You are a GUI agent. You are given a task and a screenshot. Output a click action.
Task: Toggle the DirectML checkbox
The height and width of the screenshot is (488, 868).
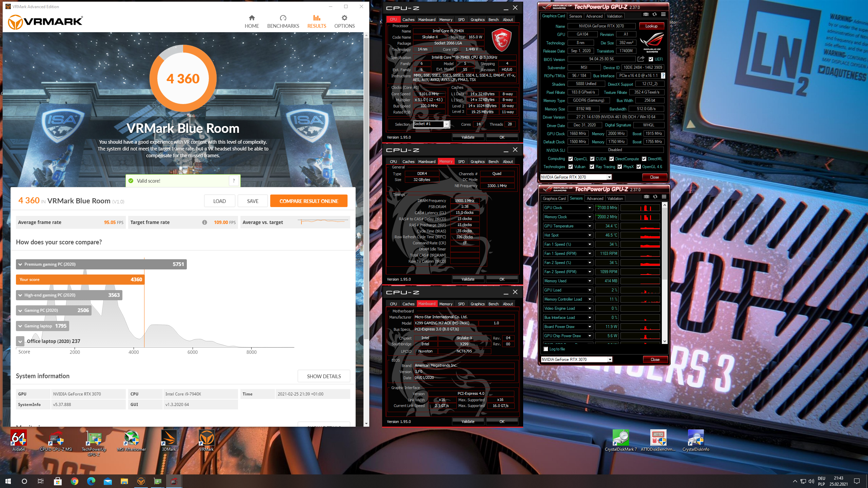(644, 159)
